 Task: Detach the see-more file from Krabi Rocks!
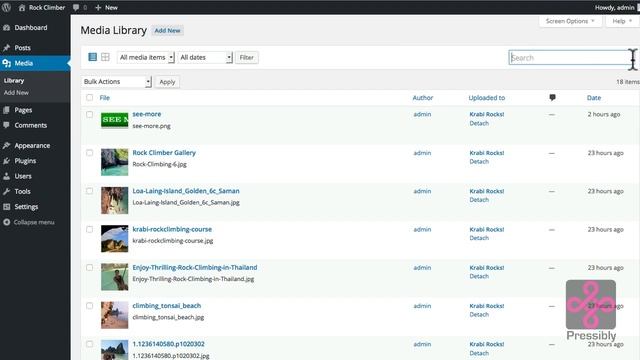479,123
